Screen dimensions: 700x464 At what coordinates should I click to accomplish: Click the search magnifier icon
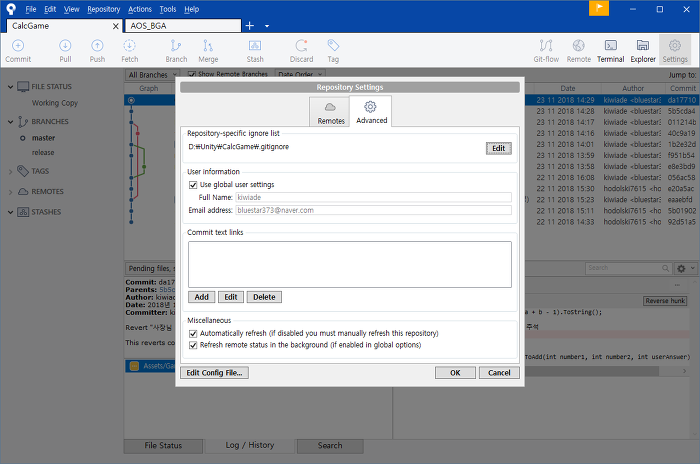tap(665, 268)
